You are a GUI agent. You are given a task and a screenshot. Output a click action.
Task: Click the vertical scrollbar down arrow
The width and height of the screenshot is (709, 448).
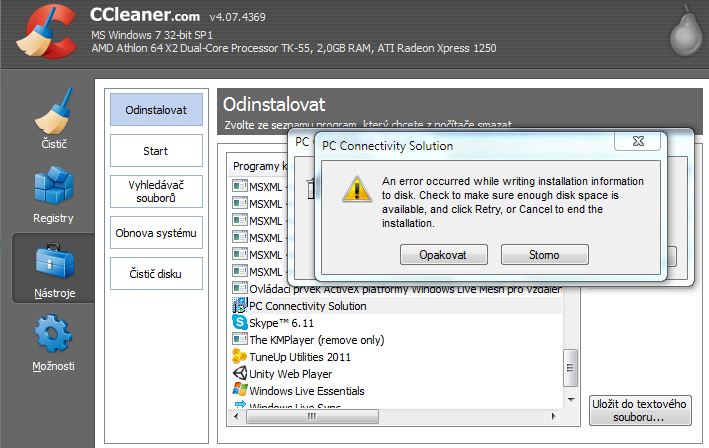(571, 400)
